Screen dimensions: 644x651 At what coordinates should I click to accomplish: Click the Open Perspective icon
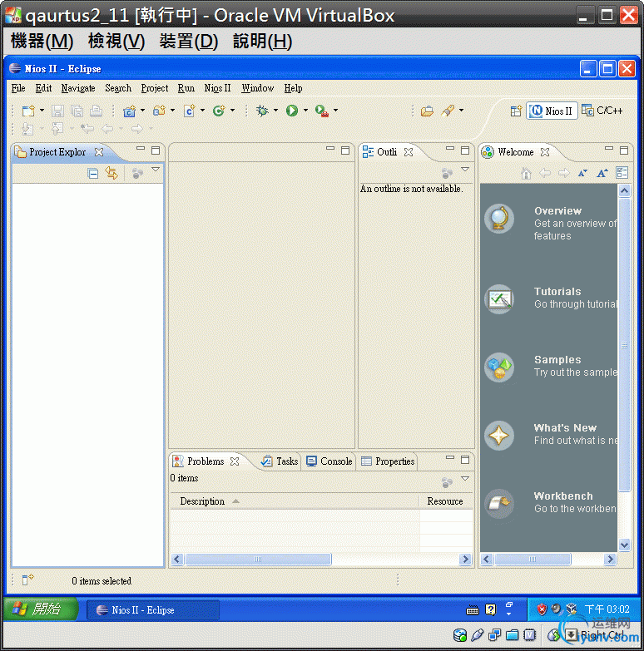[x=516, y=111]
